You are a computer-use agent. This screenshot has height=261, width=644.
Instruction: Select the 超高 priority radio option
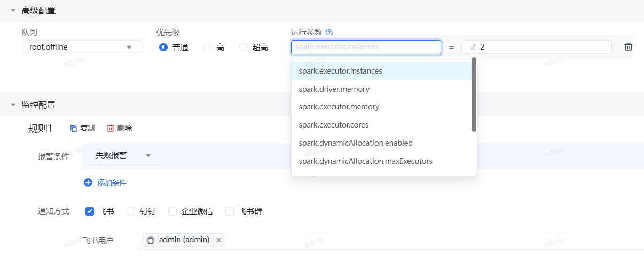tap(244, 48)
